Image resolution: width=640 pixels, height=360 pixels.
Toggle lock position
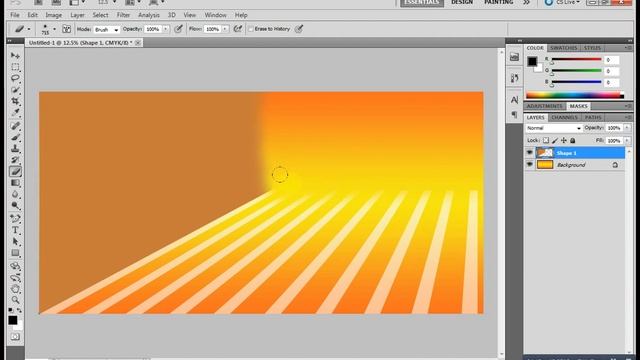pos(564,140)
